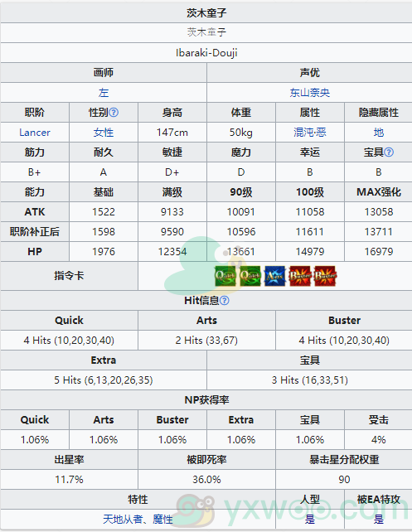Open the 魔性 trait link

click(x=162, y=519)
